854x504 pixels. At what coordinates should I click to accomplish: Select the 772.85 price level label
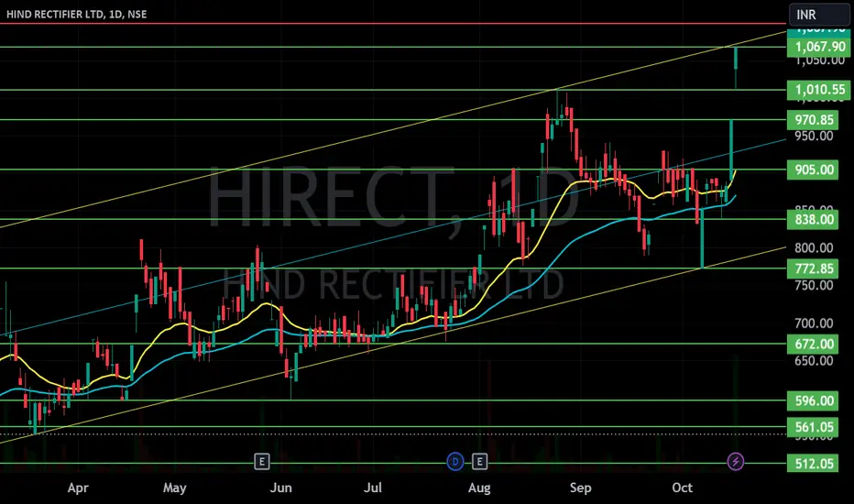coord(813,268)
